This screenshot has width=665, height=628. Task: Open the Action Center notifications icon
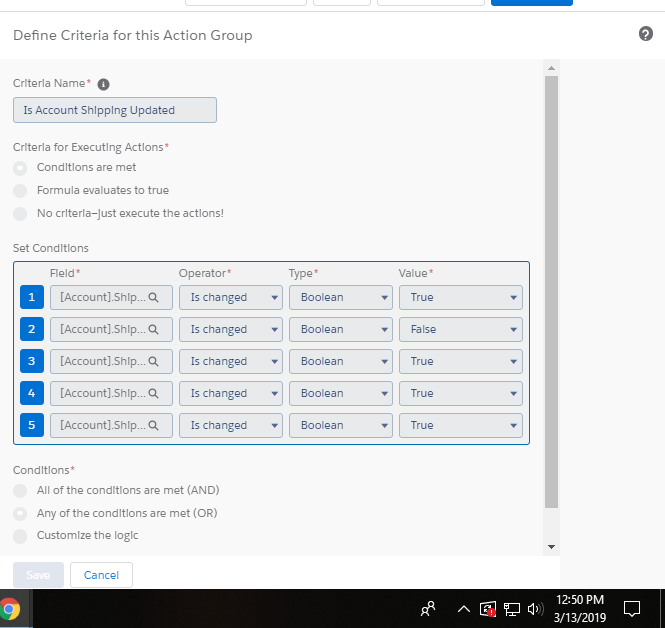tap(632, 608)
